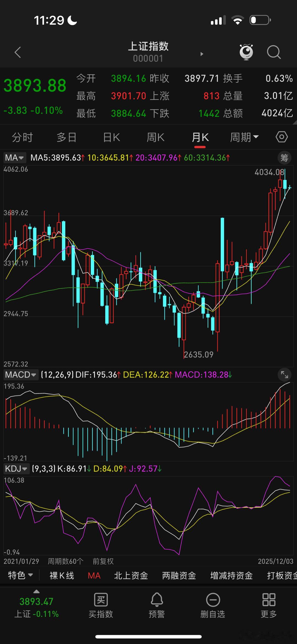Tap the DIF:195.36 value
The width and height of the screenshot is (297, 644).
click(98, 375)
